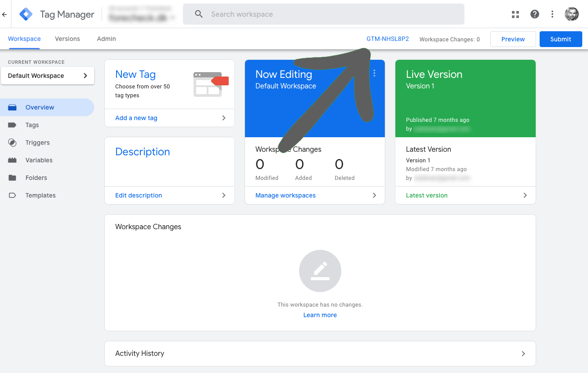
Task: Click the Search workspace input field
Action: click(x=324, y=14)
